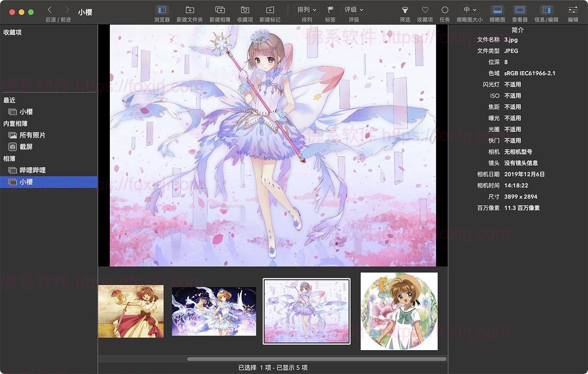588x374 pixels.
Task: Switch to the 浏览器 browser view
Action: point(162,10)
